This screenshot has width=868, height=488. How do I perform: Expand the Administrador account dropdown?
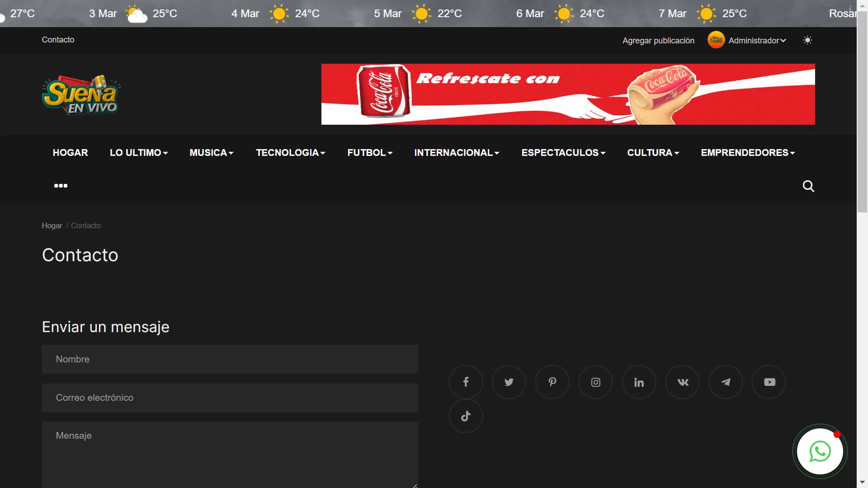(x=757, y=41)
